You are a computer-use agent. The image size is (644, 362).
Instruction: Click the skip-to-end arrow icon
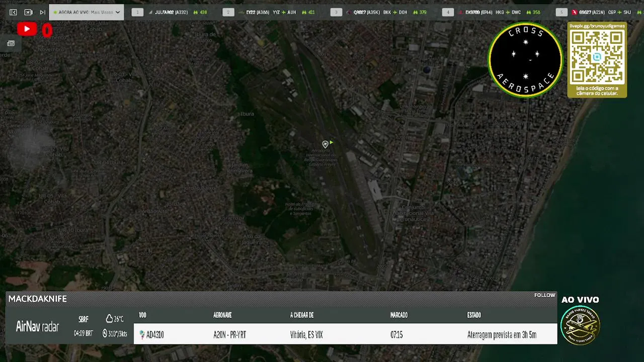pyautogui.click(x=42, y=12)
